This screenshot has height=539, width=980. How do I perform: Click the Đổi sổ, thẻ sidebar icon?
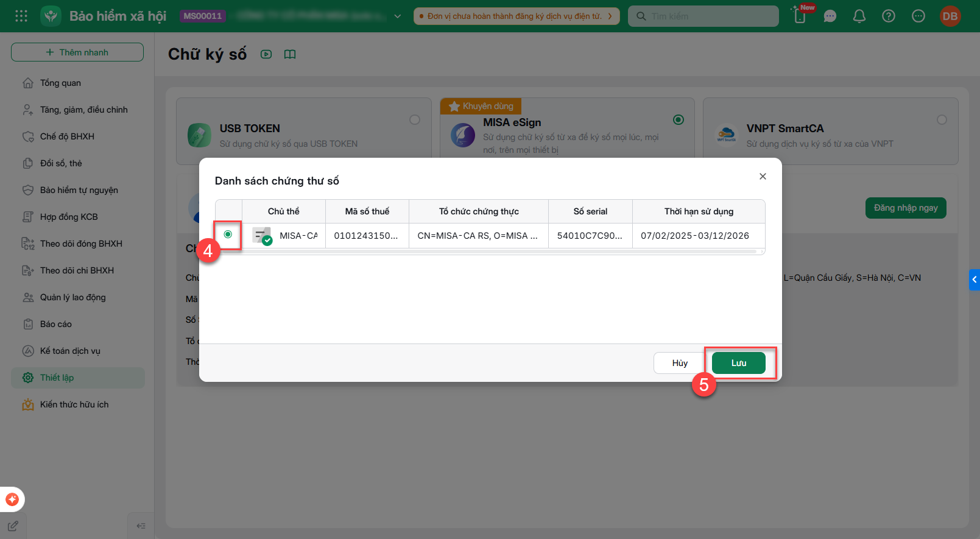[x=28, y=163]
